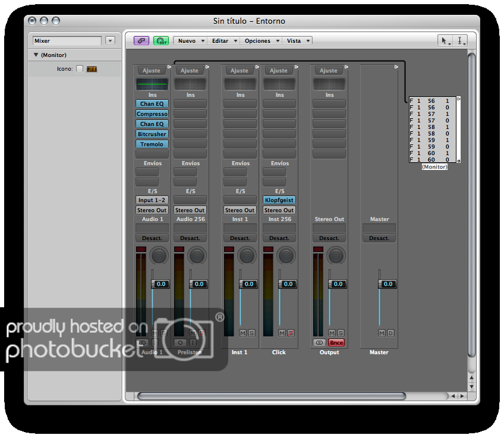Toggle Dim on the Master channel
504x438 pixels.
click(390, 333)
